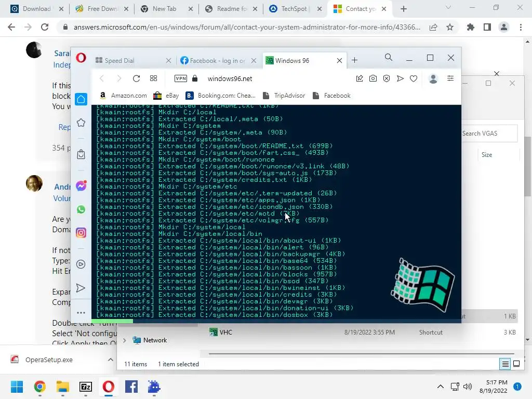
Task: Click Opera ad blocker shield icon
Action: [387, 79]
